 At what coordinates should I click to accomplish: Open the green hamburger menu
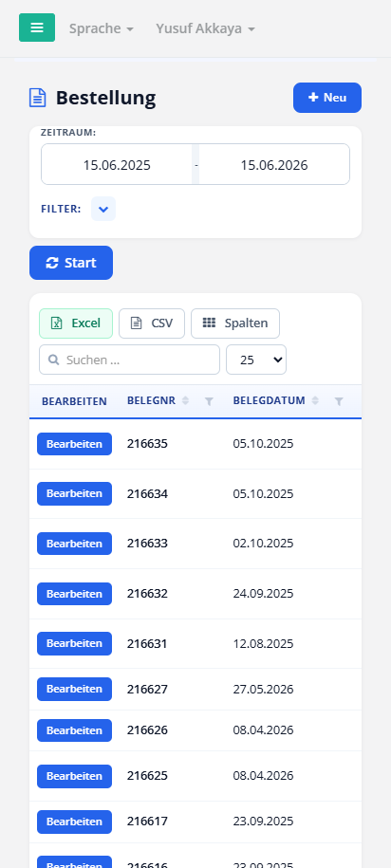[37, 28]
